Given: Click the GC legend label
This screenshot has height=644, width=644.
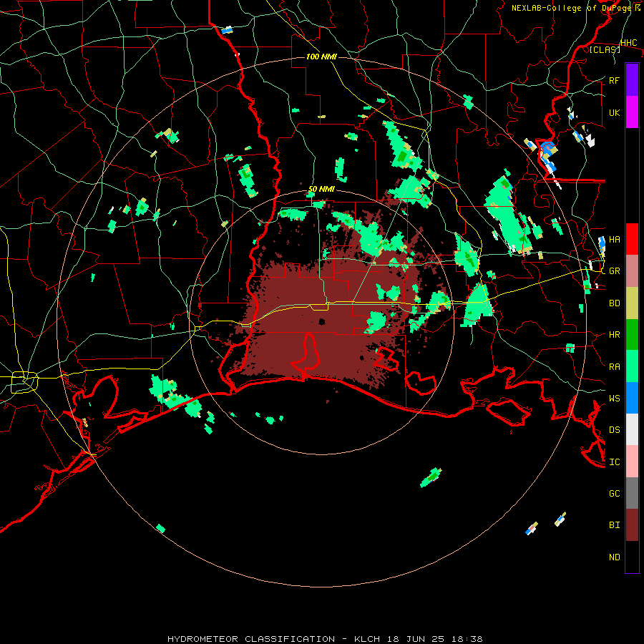Looking at the screenshot, I should click(x=614, y=494).
